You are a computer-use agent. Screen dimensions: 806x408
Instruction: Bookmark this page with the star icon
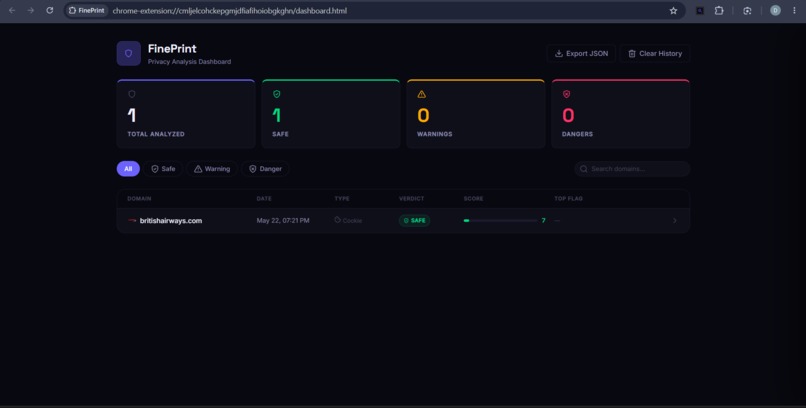(673, 10)
